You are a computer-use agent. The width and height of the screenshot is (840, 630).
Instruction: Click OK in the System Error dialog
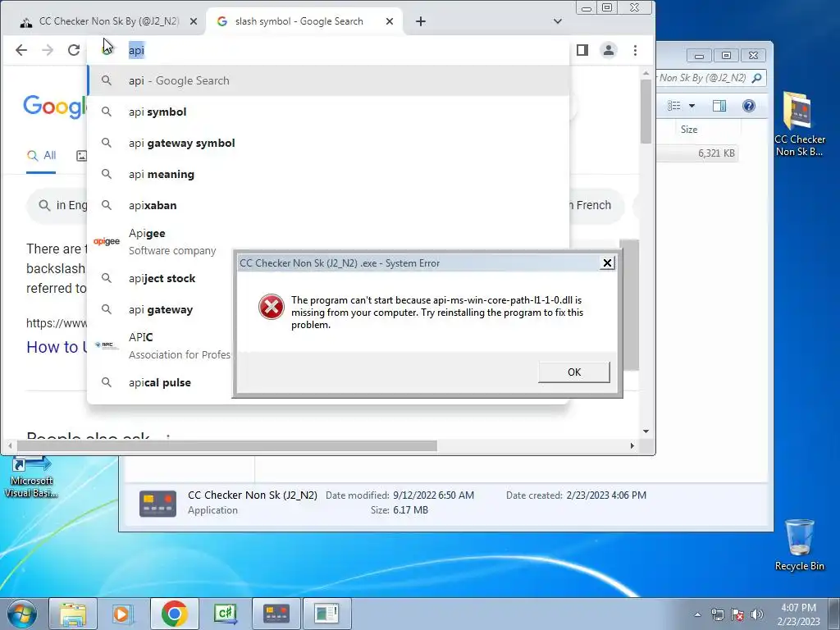point(573,372)
